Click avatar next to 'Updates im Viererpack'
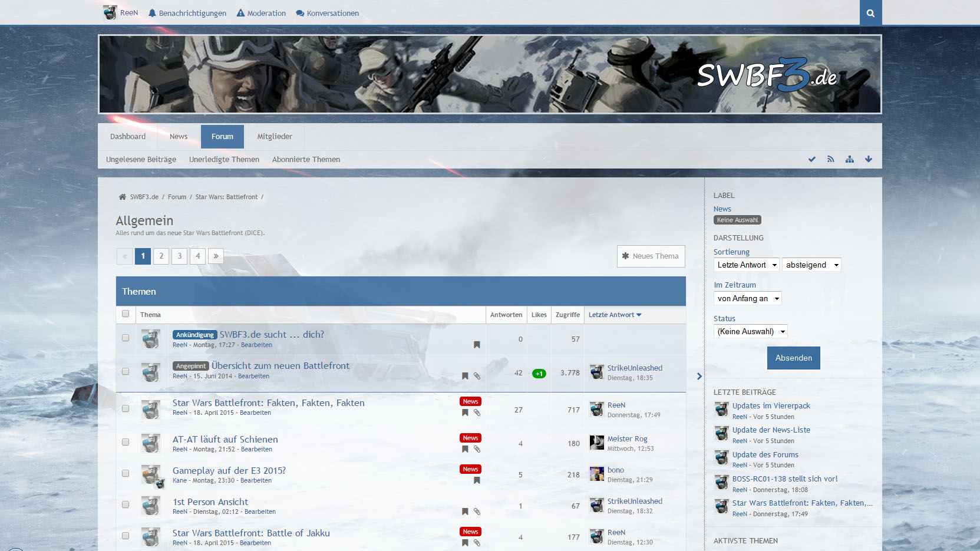The image size is (980, 551). [x=721, y=410]
